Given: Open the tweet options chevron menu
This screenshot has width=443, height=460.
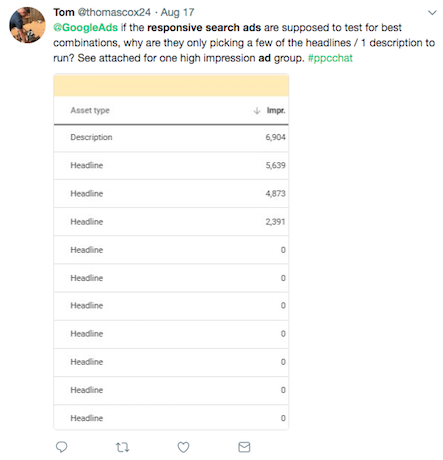Looking at the screenshot, I should coord(432,13).
